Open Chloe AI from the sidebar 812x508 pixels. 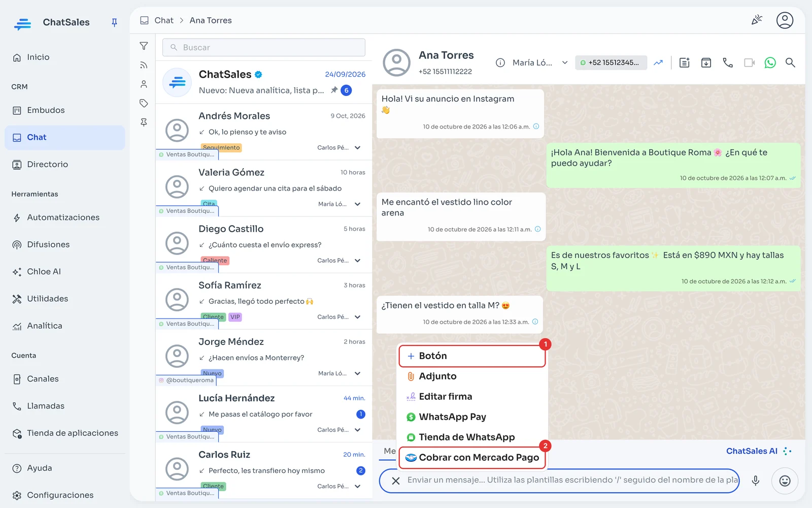65,272
